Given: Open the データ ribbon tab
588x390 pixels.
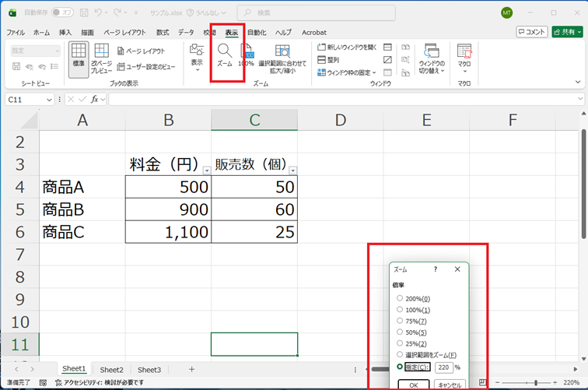Looking at the screenshot, I should click(186, 33).
